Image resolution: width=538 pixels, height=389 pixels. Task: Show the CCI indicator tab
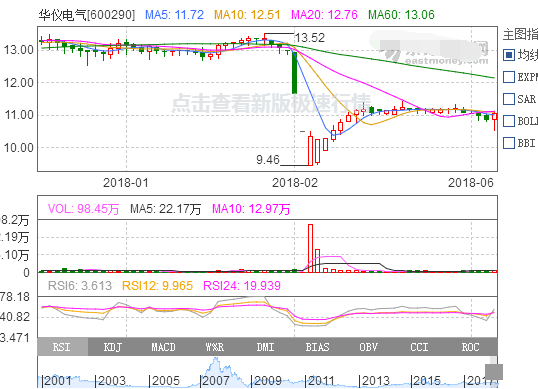click(x=419, y=347)
